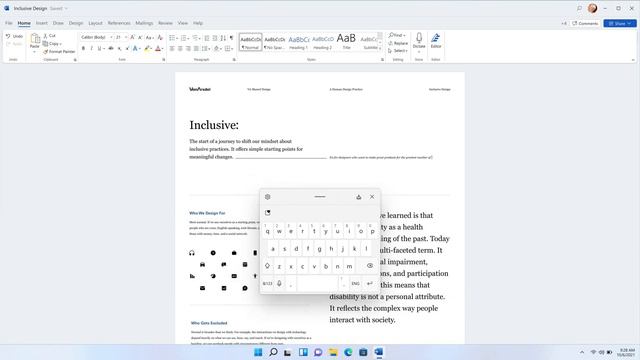Screen dimensions: 640x360
Task: Increase paragraph indent
Action: 215,38
